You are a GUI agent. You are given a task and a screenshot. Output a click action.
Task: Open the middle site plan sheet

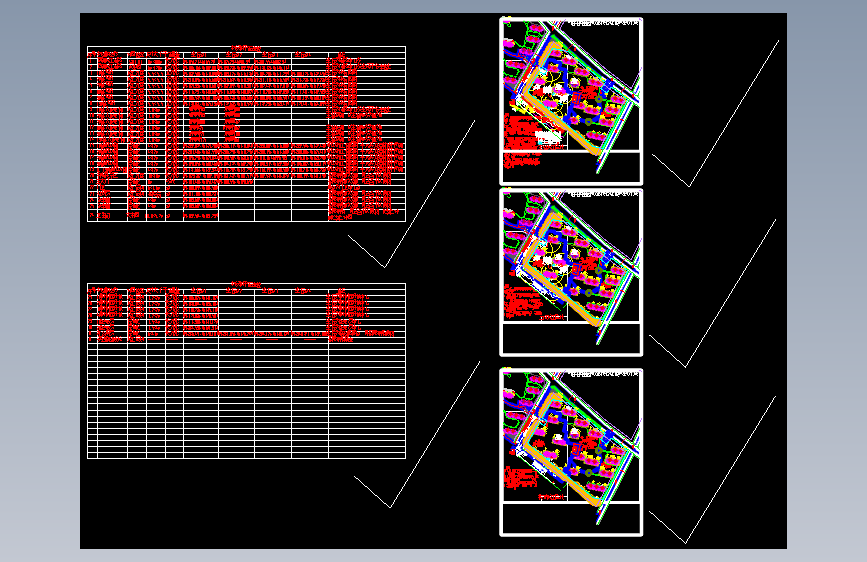coord(571,272)
